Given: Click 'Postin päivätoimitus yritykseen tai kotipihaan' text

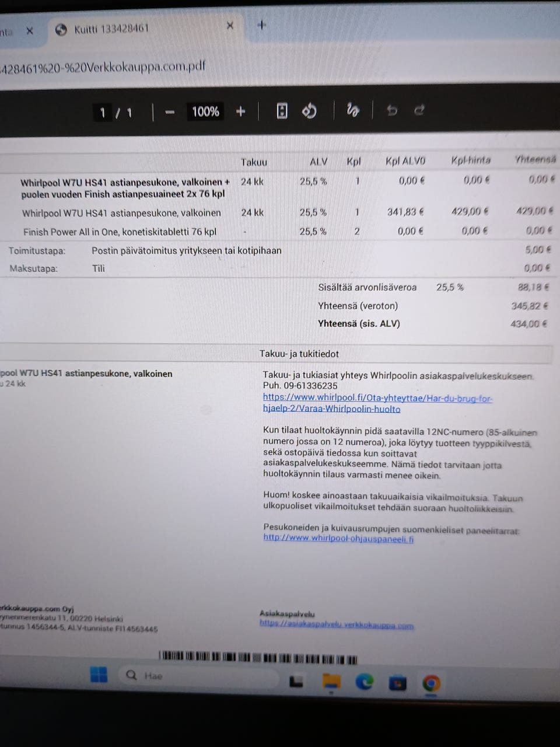Looking at the screenshot, I should (187, 250).
